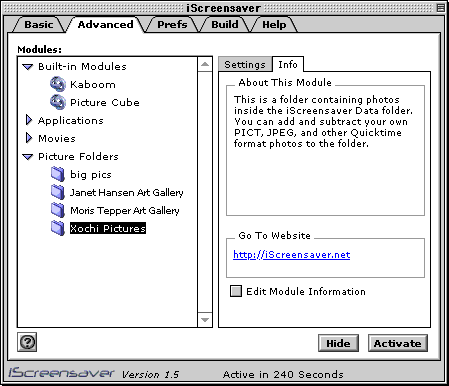Select Moris Tepper Art Gallery label
Image resolution: width=449 pixels, height=386 pixels.
click(x=125, y=210)
